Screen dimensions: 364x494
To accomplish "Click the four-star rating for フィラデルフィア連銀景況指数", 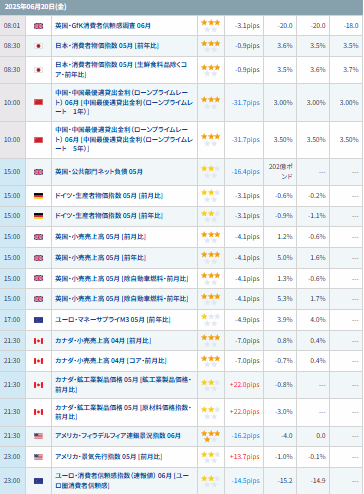I will coord(211,436).
